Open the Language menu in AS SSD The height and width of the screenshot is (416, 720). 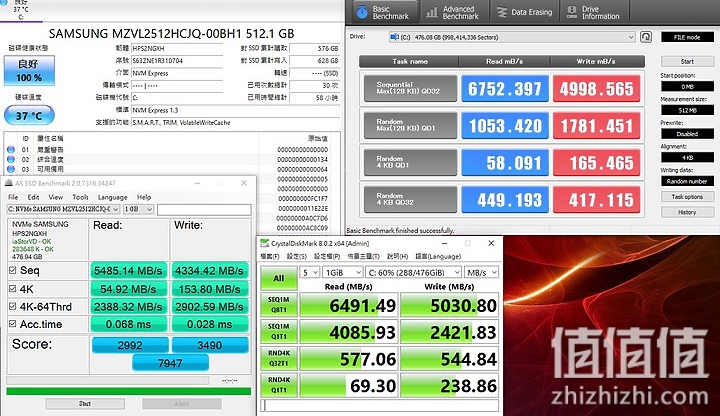112,197
